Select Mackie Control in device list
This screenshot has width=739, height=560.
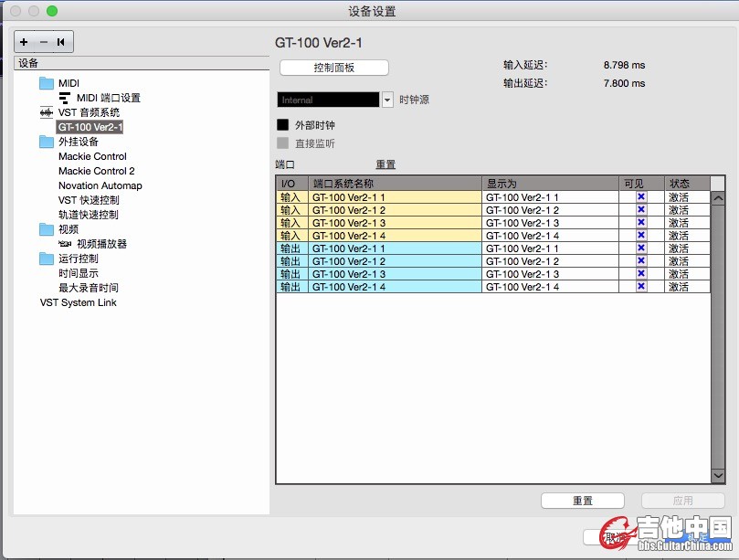click(x=92, y=156)
